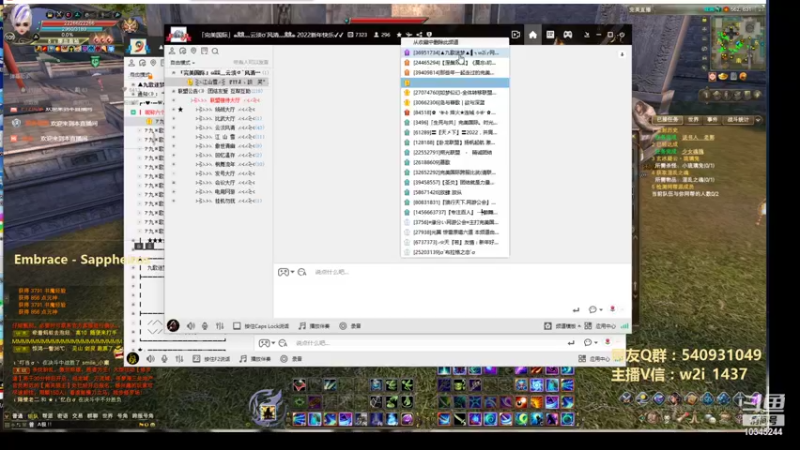Click the channel logo avatar in title bar
The height and width of the screenshot is (450, 800).
179,35
